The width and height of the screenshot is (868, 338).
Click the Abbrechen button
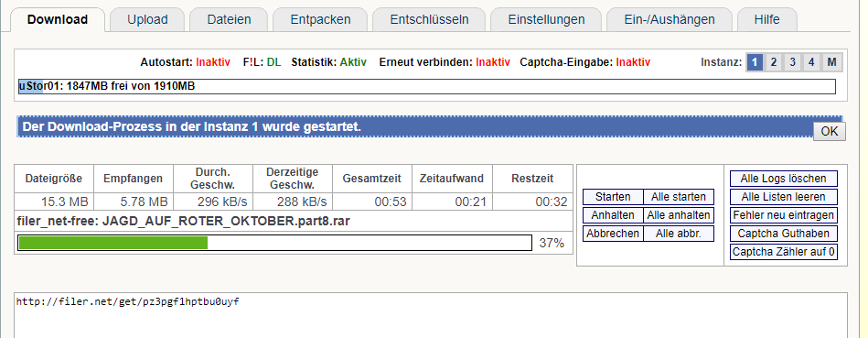click(x=613, y=234)
